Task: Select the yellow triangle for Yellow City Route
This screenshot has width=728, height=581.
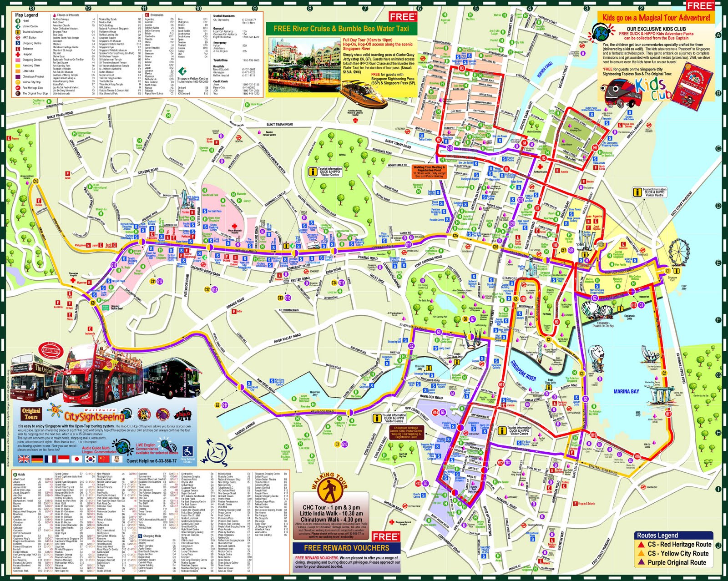Action: [x=641, y=553]
